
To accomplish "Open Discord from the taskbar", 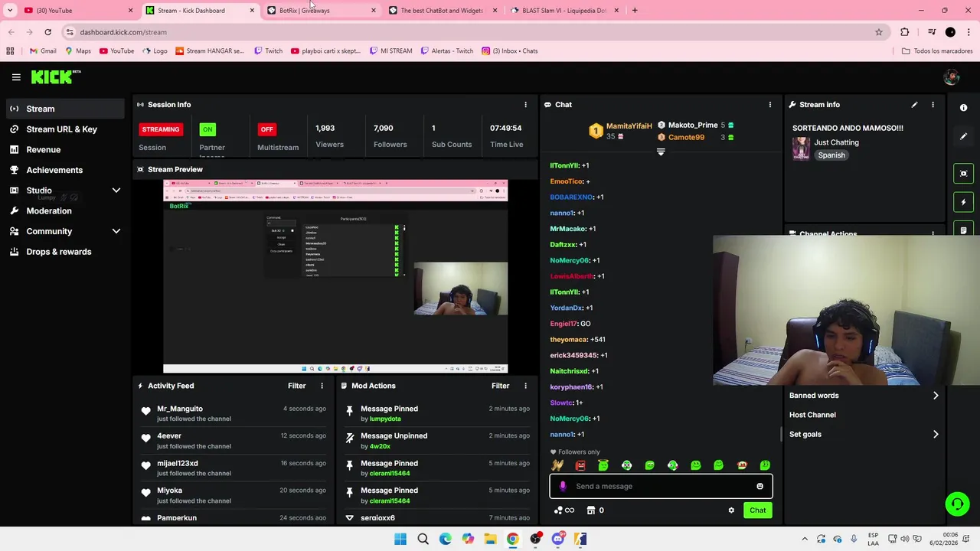I will tap(558, 539).
